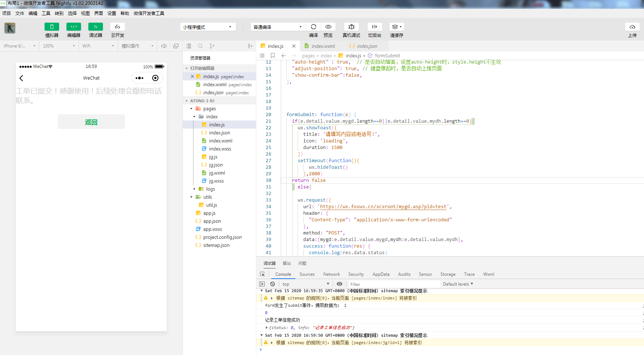This screenshot has height=355, width=644.
Task: Click the navigate back arrow in editor
Action: tap(283, 56)
